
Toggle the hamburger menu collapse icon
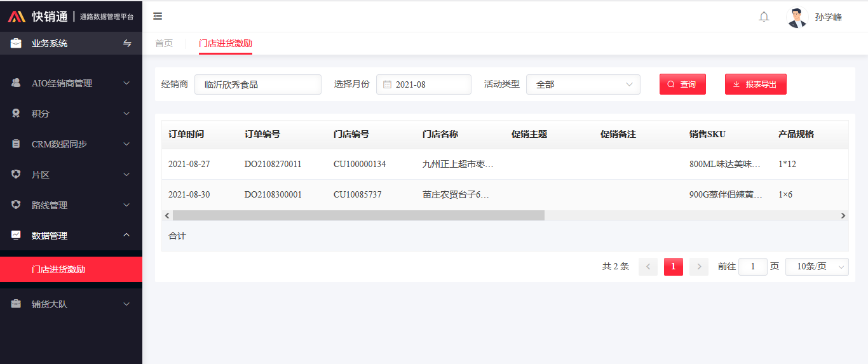158,17
